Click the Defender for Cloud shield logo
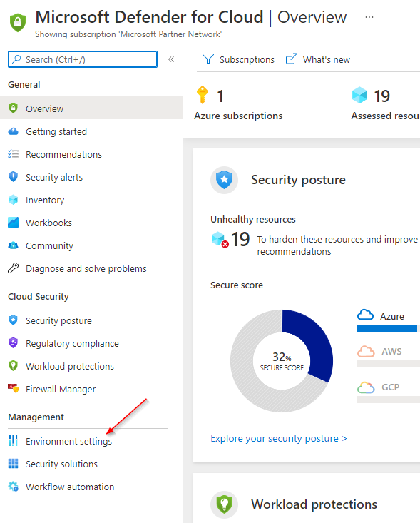This screenshot has width=420, height=523. [x=18, y=22]
